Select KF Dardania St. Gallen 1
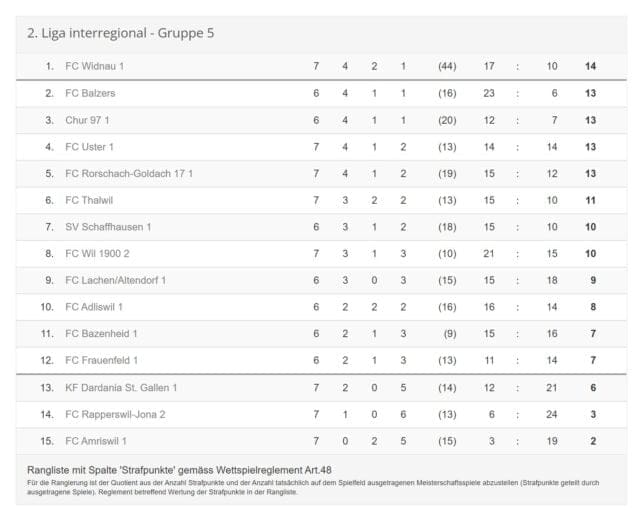Viewport: 643px width, 518px height. coord(121,387)
